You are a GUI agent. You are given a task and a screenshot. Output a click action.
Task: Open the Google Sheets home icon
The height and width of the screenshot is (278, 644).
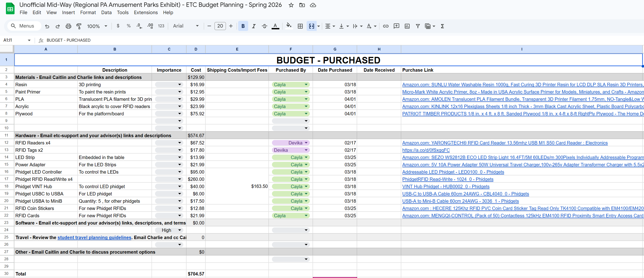pos(10,8)
